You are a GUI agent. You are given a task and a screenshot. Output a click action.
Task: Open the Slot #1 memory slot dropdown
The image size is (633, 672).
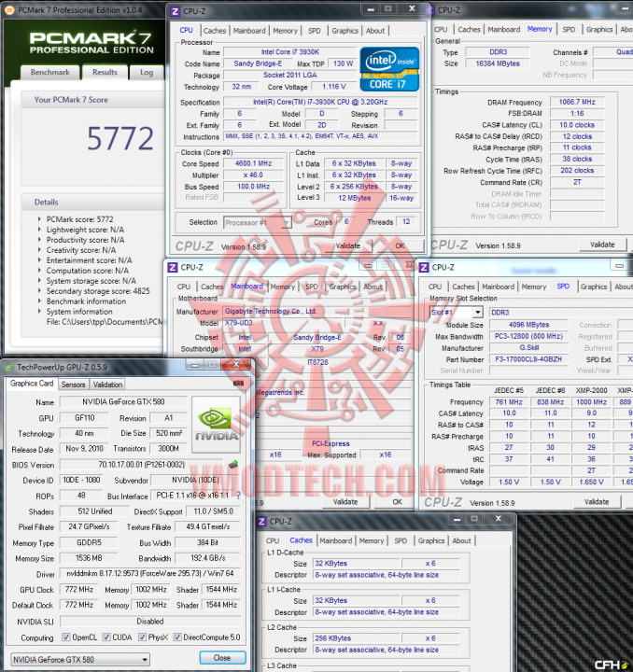point(457,313)
